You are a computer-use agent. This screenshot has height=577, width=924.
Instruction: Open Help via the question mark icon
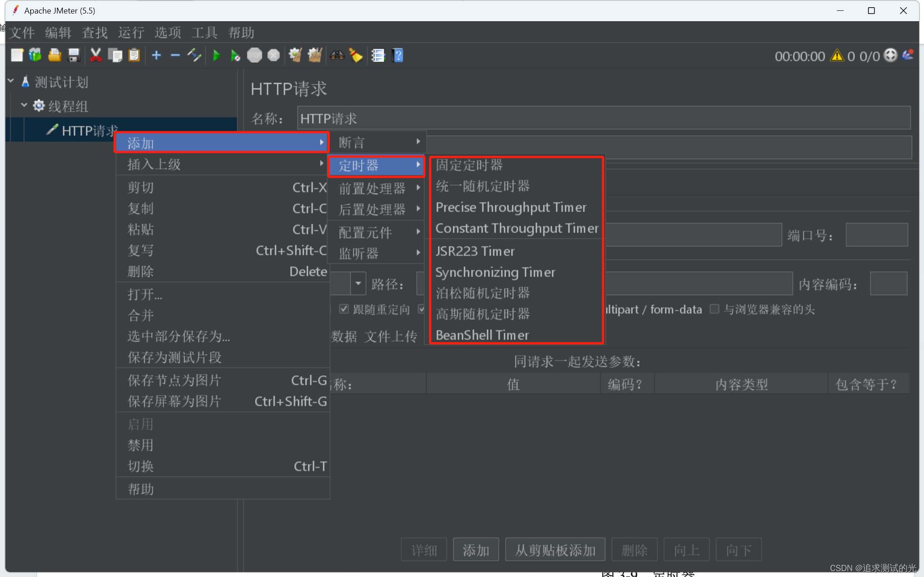tap(398, 55)
